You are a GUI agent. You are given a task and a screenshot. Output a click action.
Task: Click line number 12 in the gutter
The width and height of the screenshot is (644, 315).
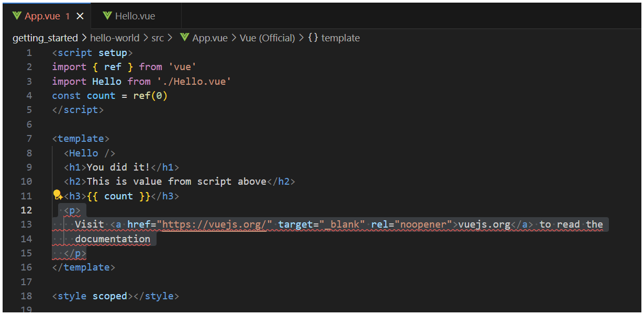[x=26, y=210]
